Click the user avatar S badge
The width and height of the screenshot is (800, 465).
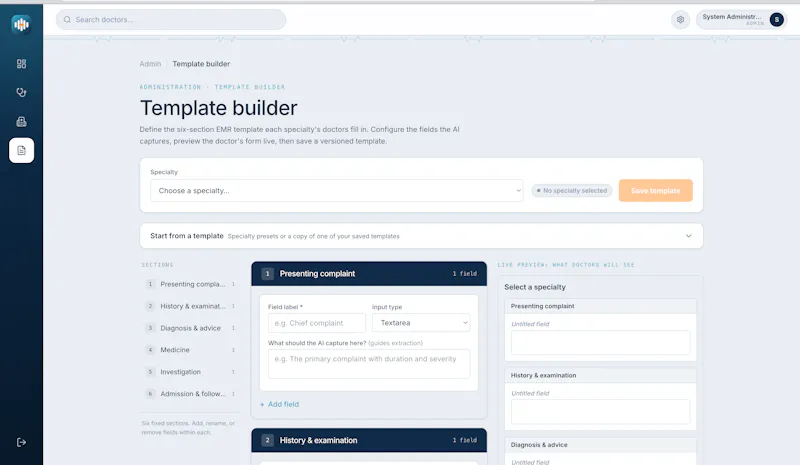[x=777, y=19]
